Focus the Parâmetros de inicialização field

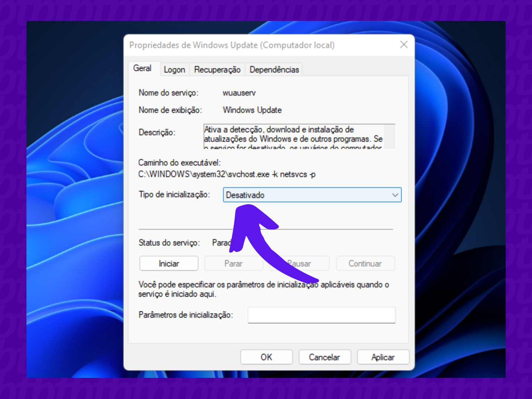322,315
